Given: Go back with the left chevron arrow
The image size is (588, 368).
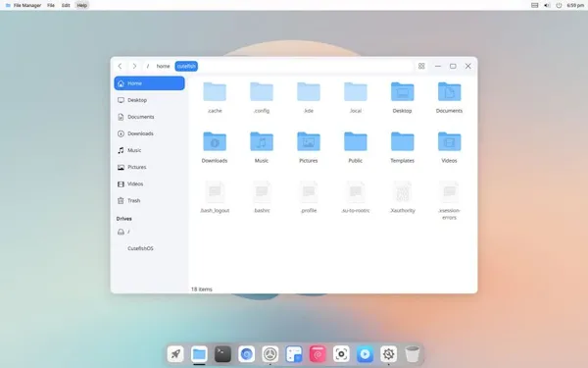Looking at the screenshot, I should tap(120, 66).
